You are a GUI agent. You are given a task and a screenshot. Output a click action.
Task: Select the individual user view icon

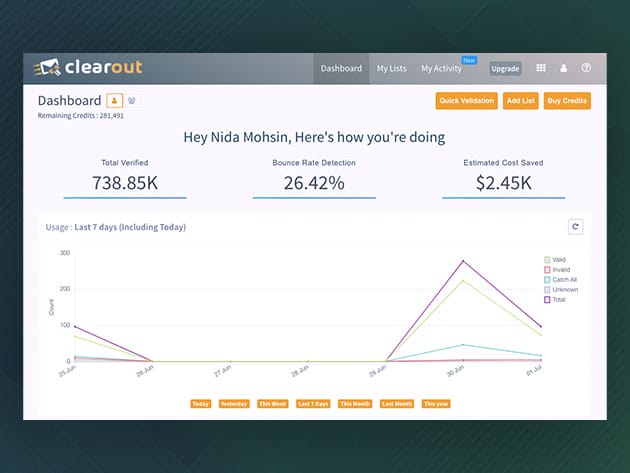click(x=114, y=100)
